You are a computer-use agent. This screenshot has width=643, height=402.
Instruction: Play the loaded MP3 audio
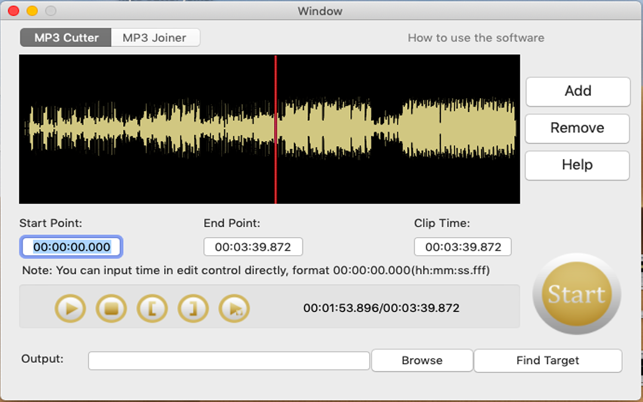(x=71, y=308)
